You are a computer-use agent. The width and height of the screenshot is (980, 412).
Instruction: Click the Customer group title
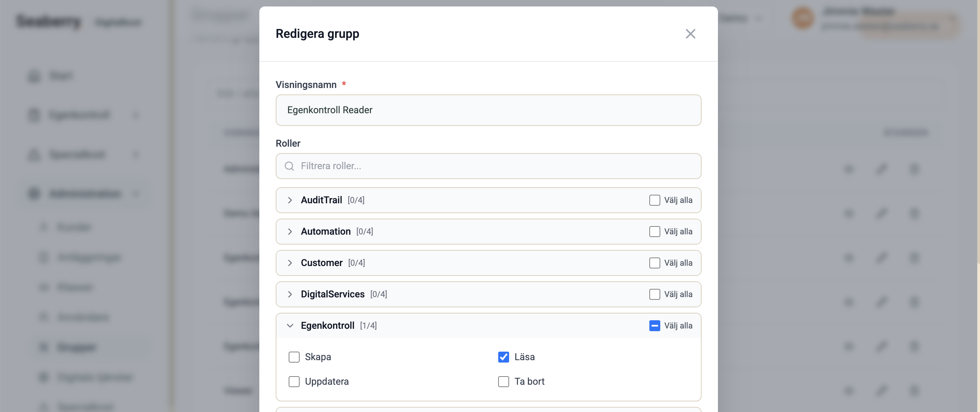tap(321, 263)
